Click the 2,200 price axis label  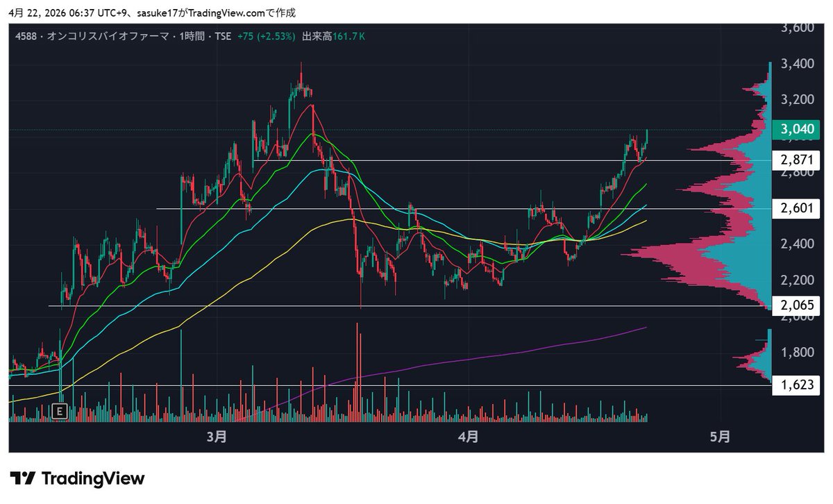(797, 280)
